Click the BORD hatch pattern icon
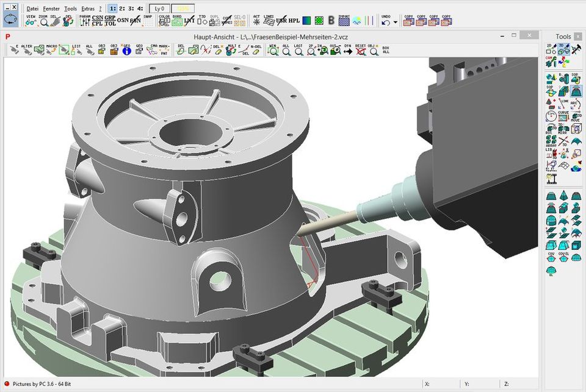 pos(177,21)
